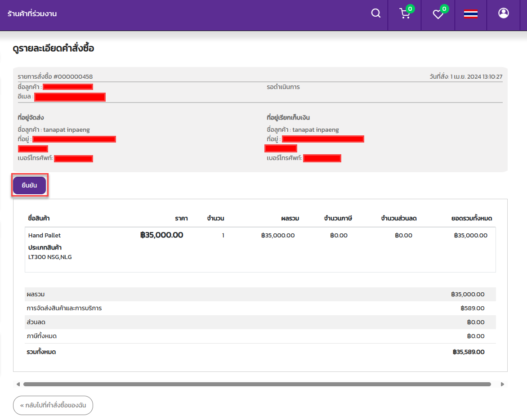Click the ยอดรวมทั้งหมด column header
The width and height of the screenshot is (527, 420).
[x=471, y=219]
